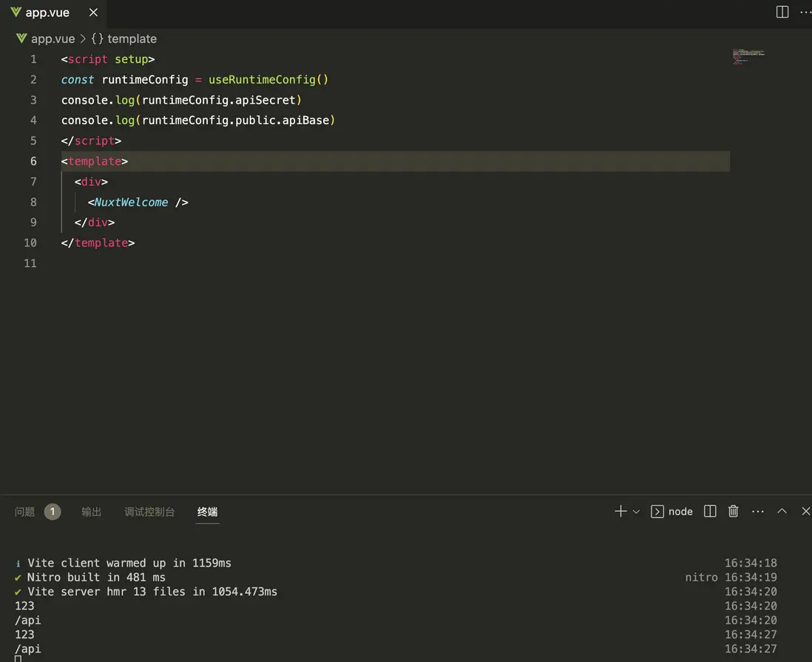The height and width of the screenshot is (662, 812).
Task: Kill terminal with the trash icon
Action: (x=733, y=511)
